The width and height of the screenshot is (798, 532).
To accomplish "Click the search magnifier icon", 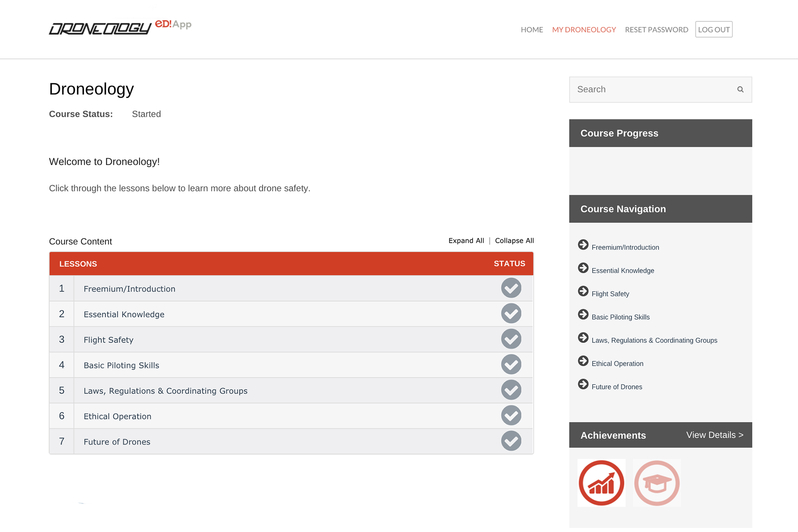I will [x=741, y=89].
